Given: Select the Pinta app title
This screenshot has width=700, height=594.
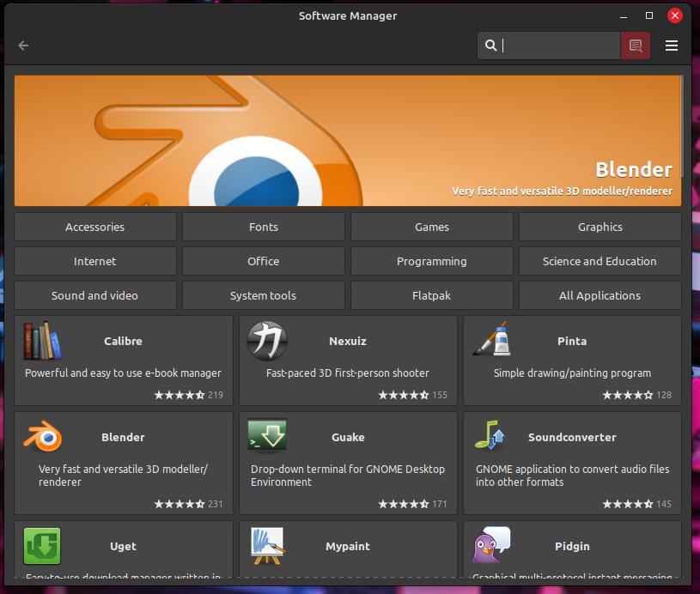Looking at the screenshot, I should [572, 341].
